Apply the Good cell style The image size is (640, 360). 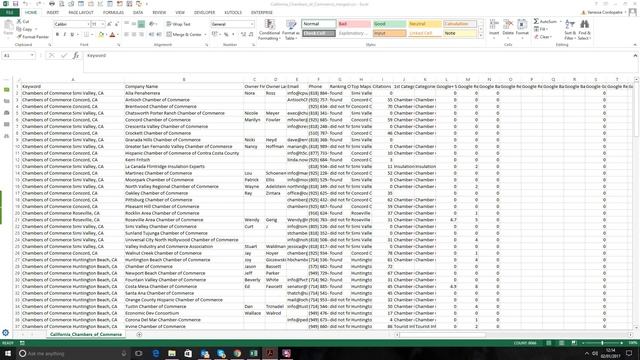tap(389, 24)
